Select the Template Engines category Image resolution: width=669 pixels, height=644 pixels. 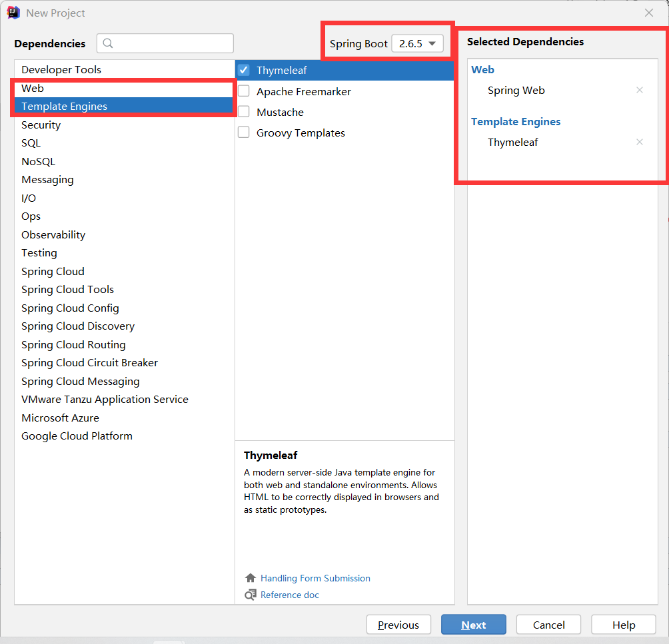point(124,106)
